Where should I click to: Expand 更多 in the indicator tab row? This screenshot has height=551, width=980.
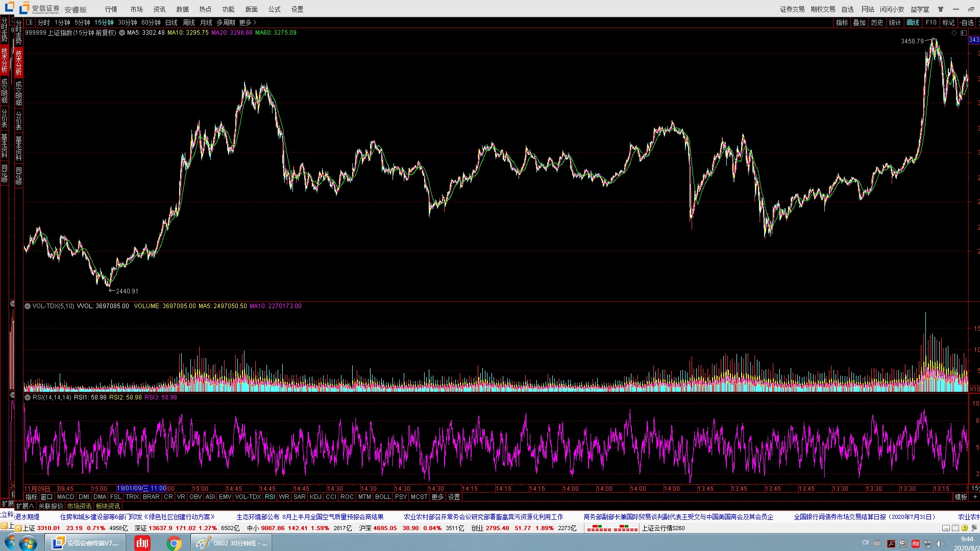click(437, 497)
